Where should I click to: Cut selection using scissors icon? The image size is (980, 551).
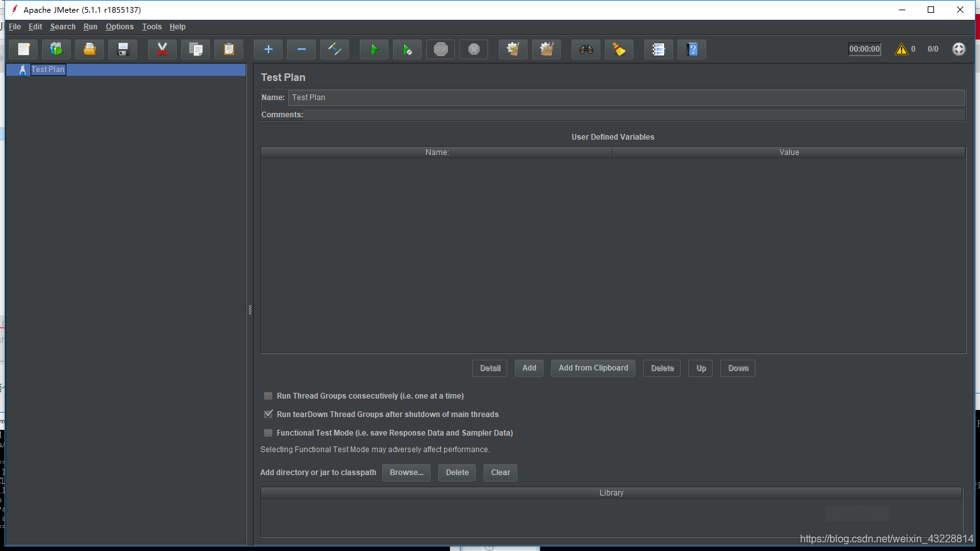163,49
